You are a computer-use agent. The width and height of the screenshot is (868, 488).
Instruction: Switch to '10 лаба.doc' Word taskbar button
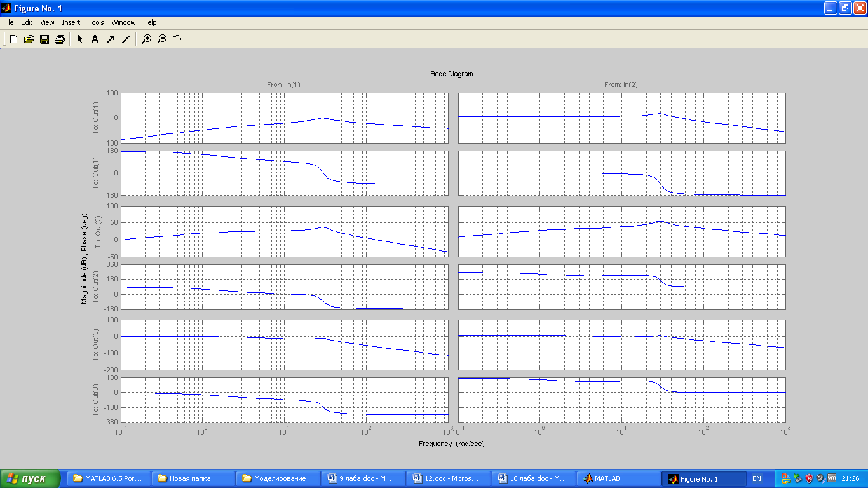[532, 478]
